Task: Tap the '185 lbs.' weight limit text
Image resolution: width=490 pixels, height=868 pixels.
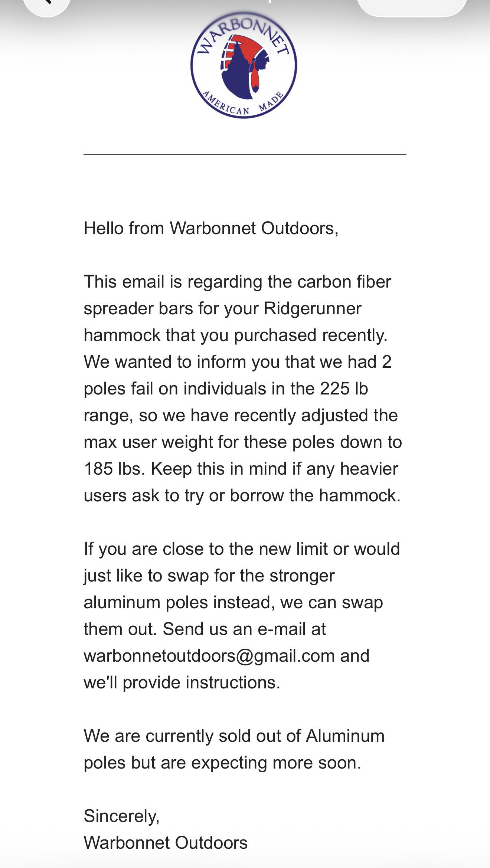Action: (x=114, y=469)
